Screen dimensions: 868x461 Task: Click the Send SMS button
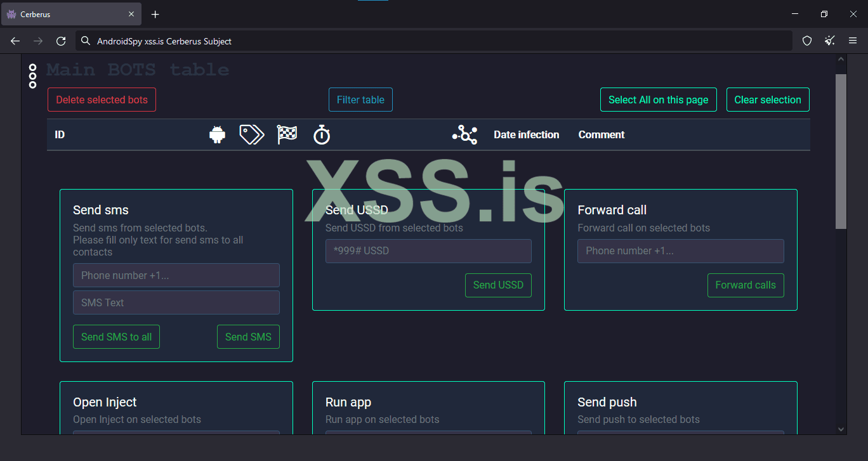248,337
